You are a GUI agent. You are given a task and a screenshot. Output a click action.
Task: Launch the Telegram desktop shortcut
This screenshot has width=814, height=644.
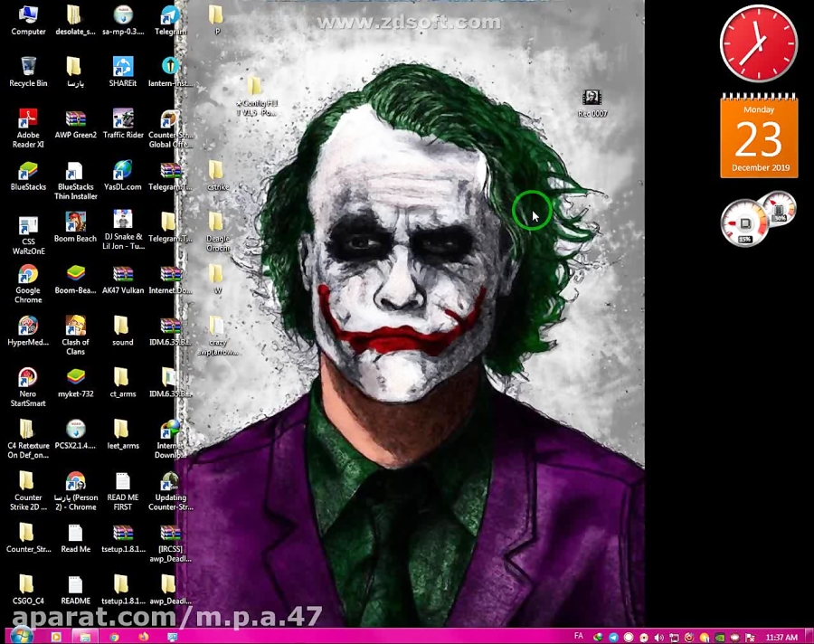(x=170, y=20)
